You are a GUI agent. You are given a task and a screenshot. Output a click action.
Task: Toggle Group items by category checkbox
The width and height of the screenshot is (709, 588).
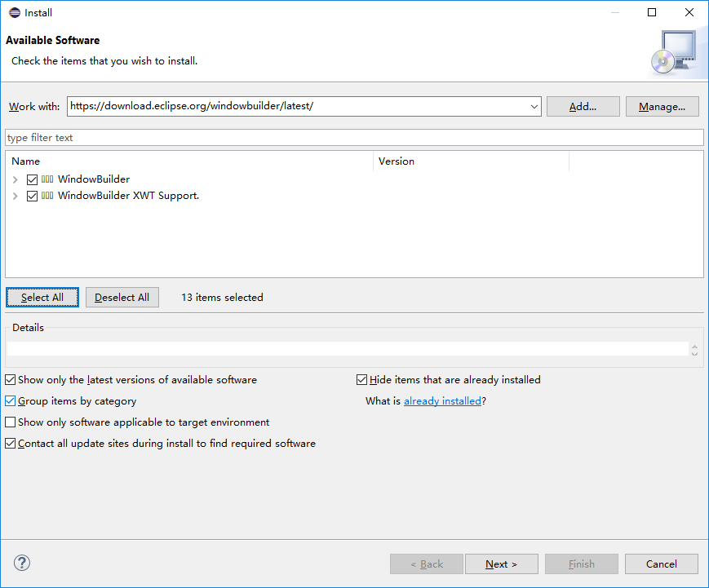tap(11, 401)
